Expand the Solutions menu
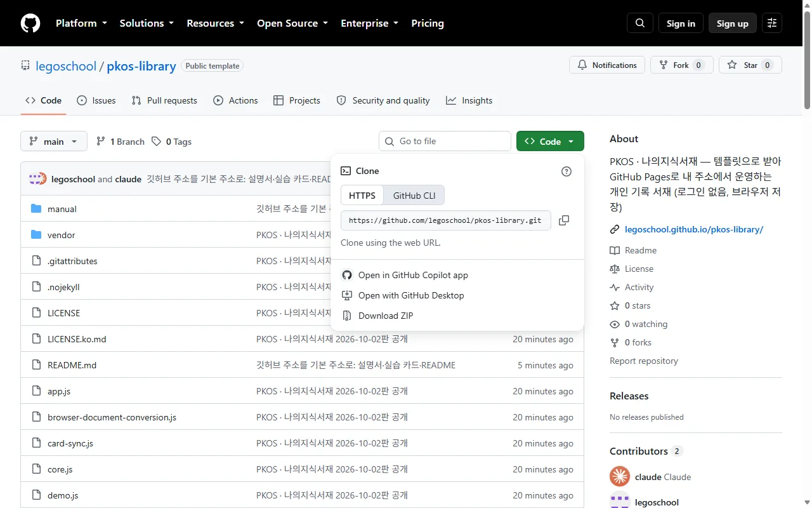Screen dimensions: 812x508 point(147,23)
